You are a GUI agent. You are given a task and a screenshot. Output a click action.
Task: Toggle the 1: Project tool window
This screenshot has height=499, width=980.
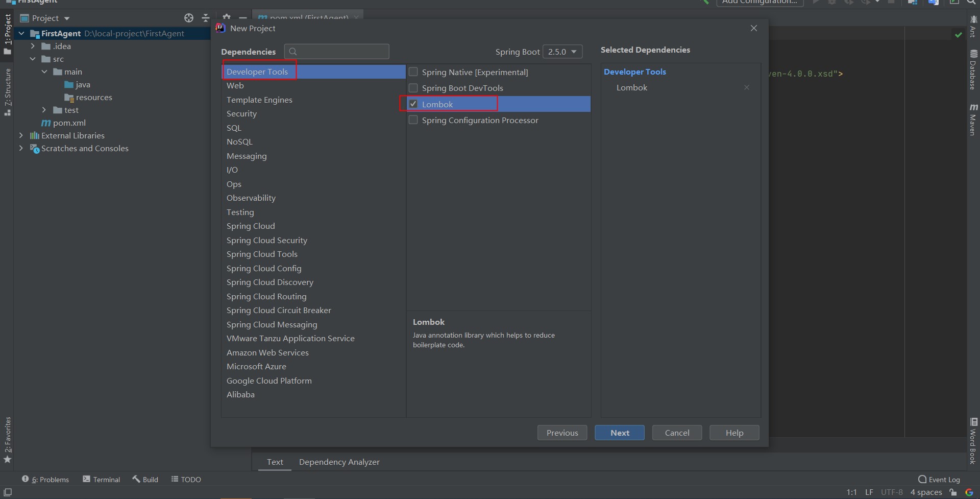8,34
